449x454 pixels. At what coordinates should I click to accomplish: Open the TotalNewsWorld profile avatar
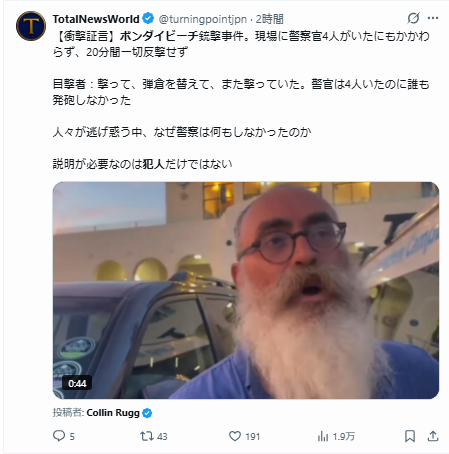31,26
